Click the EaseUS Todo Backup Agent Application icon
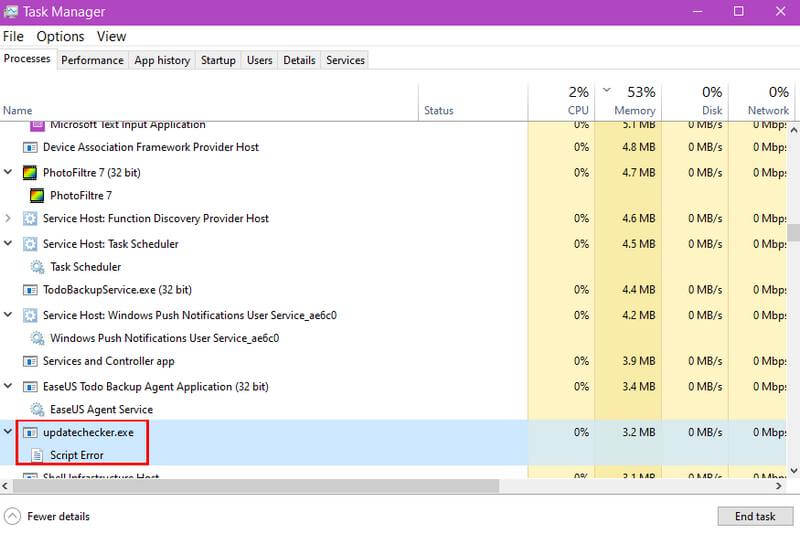Image resolution: width=800 pixels, height=534 pixels. click(30, 387)
